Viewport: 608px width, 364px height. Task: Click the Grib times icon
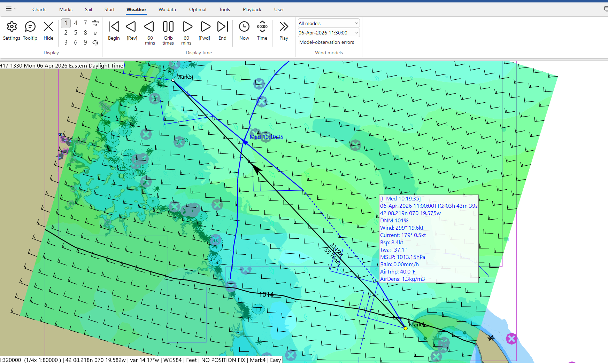[x=168, y=33]
